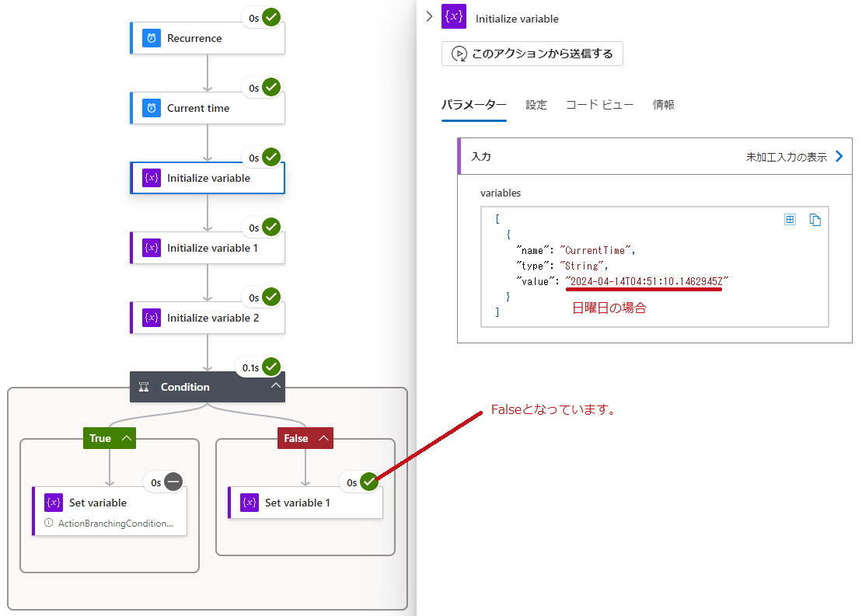The height and width of the screenshot is (616, 862).
Task: Click the Initialize variable panel title
Action: pos(517,19)
